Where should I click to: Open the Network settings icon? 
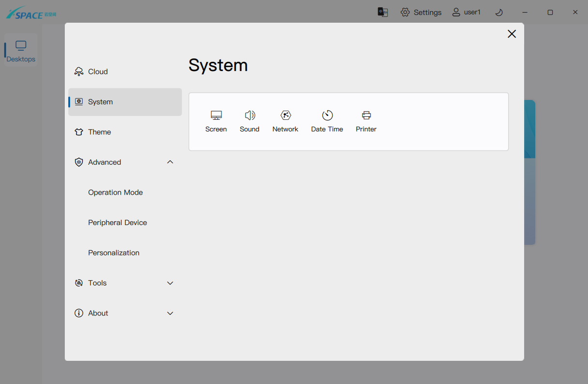[x=285, y=116]
